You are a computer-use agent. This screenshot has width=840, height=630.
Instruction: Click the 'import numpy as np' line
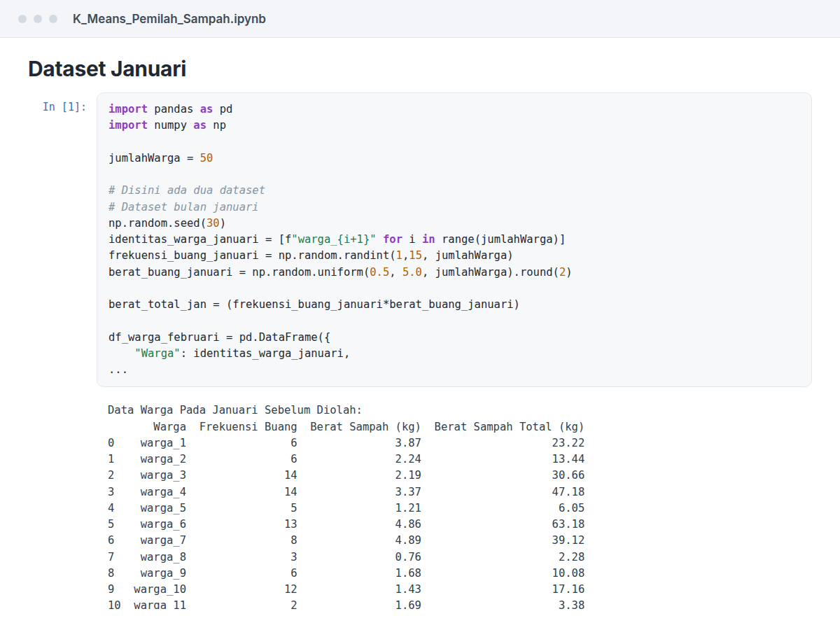tap(167, 125)
